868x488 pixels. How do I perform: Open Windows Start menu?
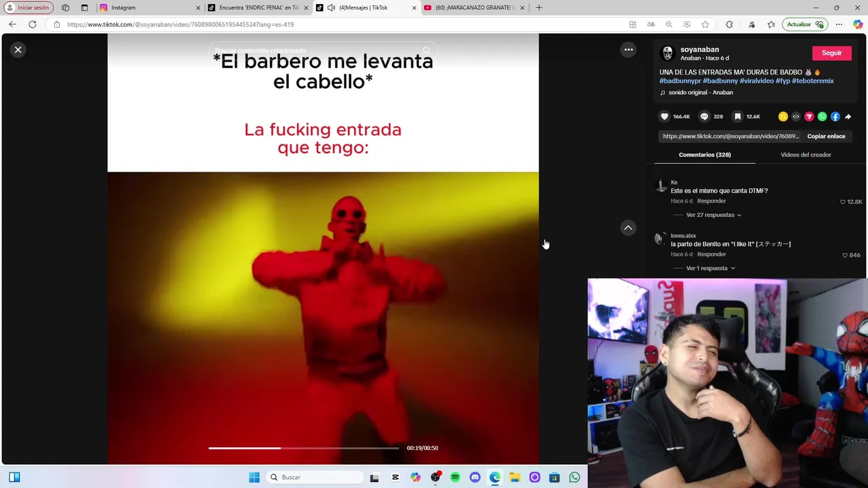pos(254,477)
